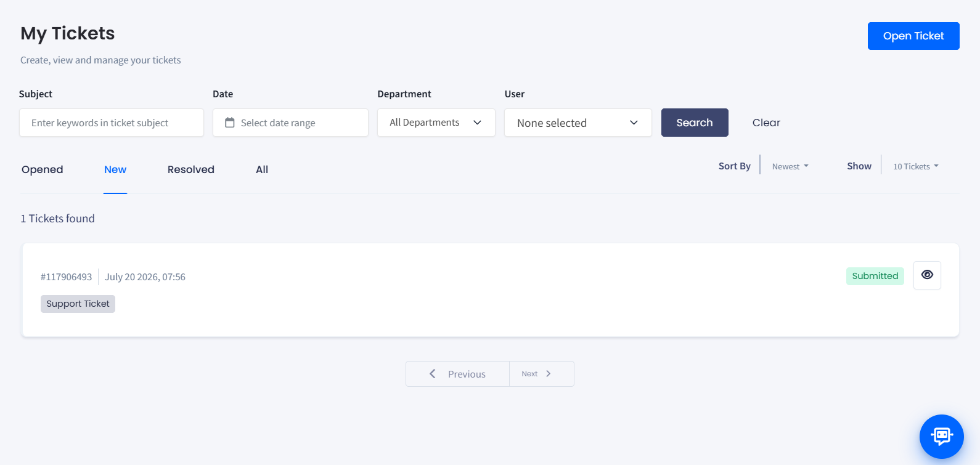Click the Next page arrow icon
This screenshot has height=465, width=980.
point(549,374)
